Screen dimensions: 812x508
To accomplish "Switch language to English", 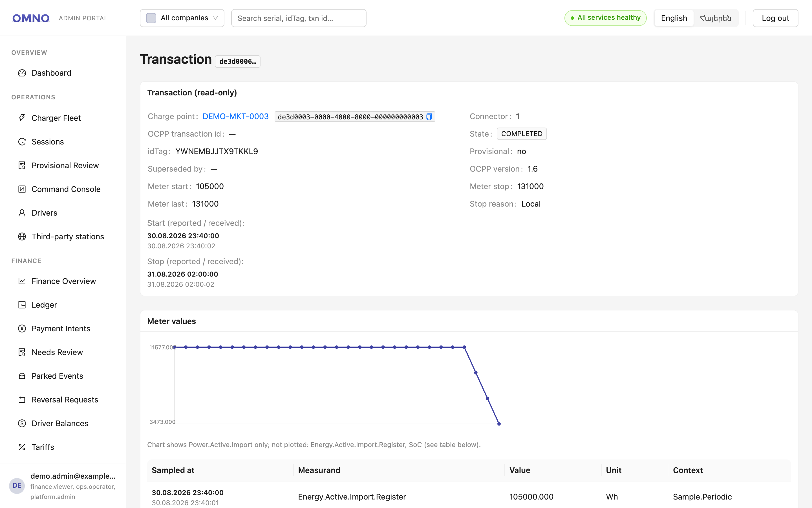I will (674, 18).
